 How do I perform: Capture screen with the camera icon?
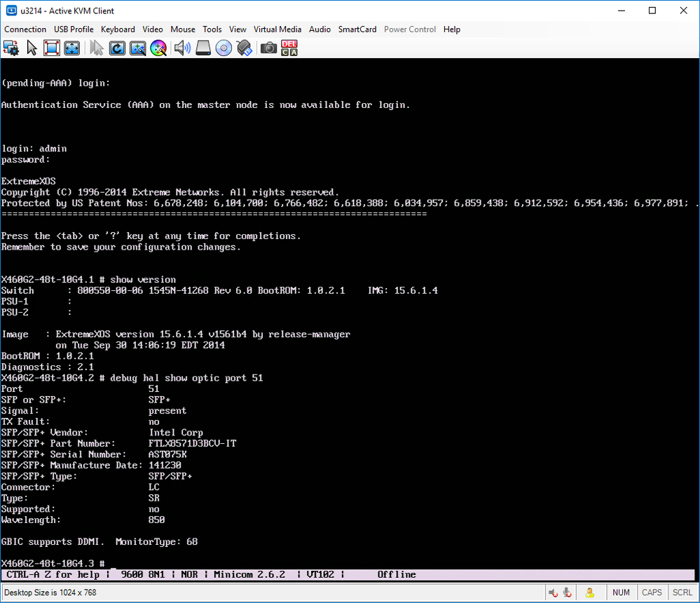(x=268, y=48)
